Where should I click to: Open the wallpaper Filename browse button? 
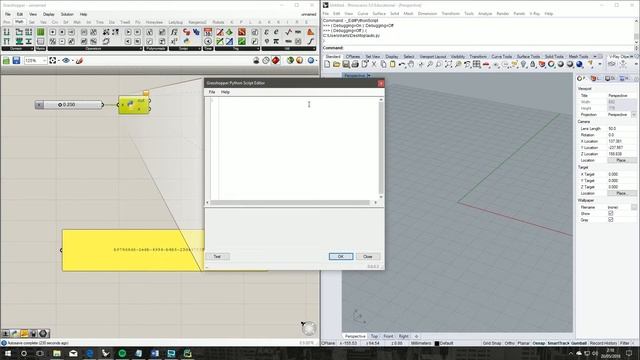click(634, 207)
